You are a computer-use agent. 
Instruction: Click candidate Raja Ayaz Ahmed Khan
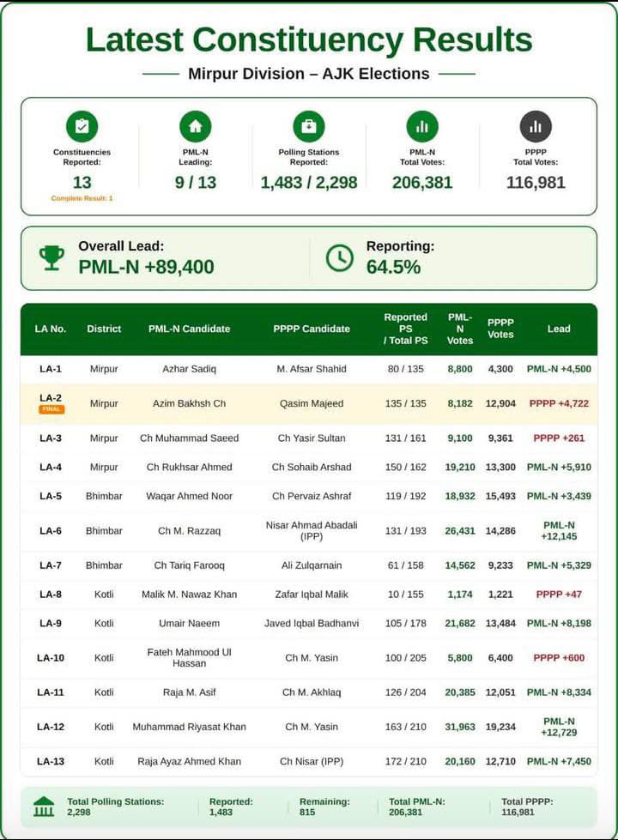tap(189, 761)
